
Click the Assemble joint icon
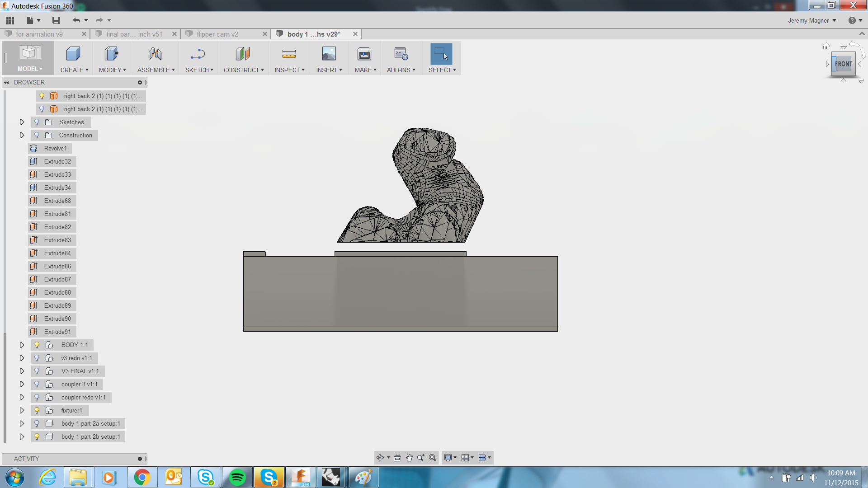click(x=155, y=54)
